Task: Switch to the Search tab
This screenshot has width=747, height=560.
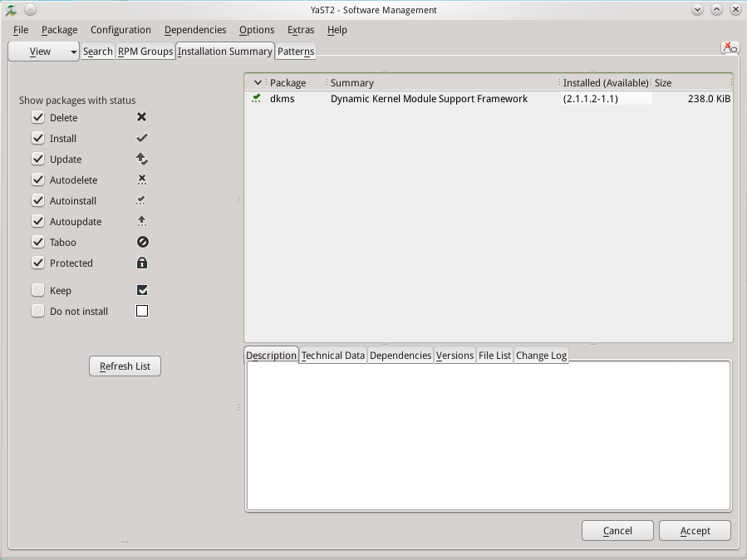Action: click(x=98, y=52)
